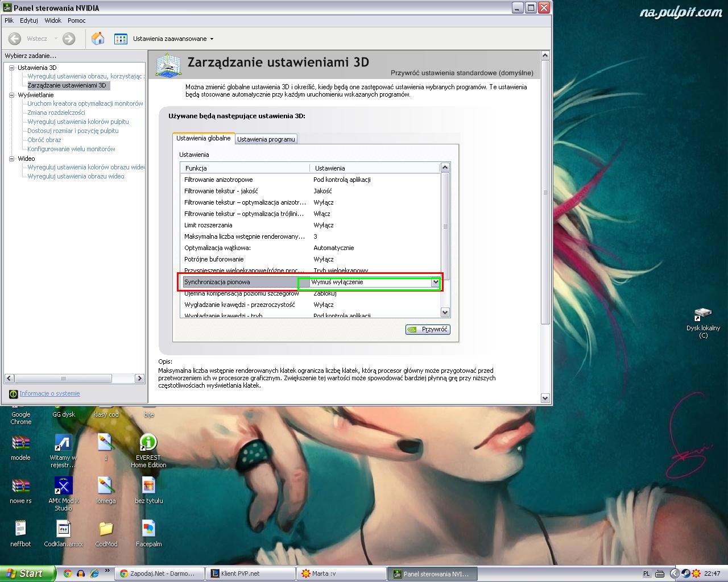Open the Facepalm file on desktop
The height and width of the screenshot is (582, 728).
tap(148, 529)
